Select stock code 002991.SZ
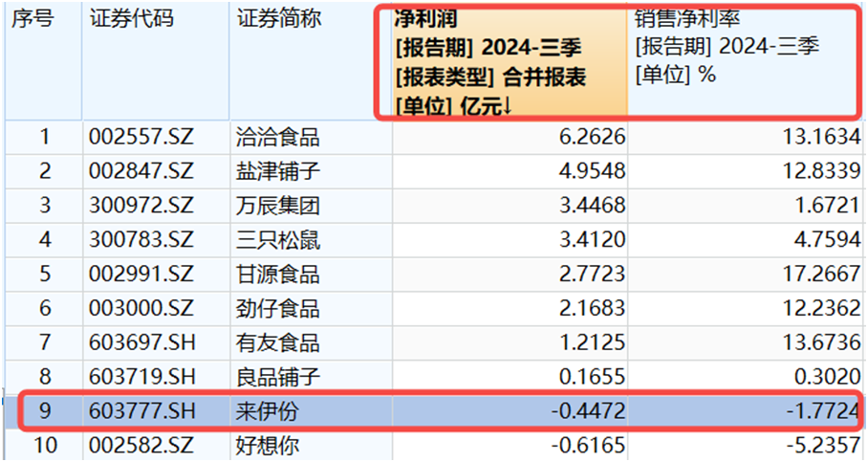The image size is (868, 462). (x=141, y=275)
